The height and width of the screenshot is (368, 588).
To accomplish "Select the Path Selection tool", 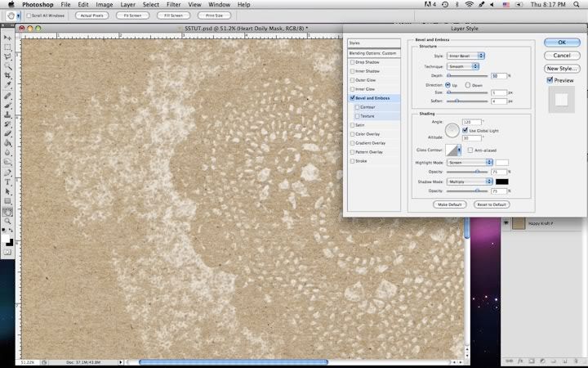I will pyautogui.click(x=7, y=192).
